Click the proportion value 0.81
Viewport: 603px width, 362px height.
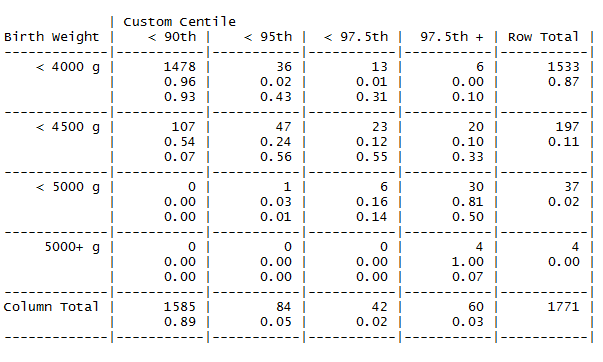(468, 202)
